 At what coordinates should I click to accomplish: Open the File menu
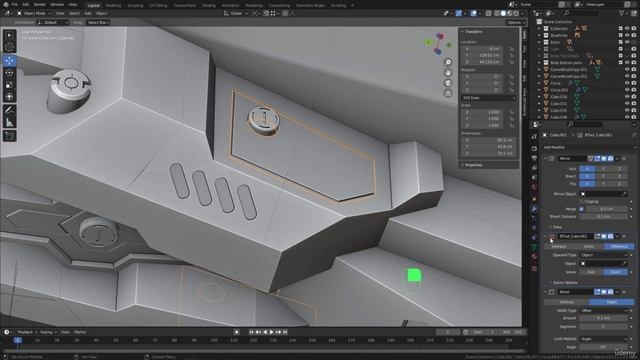point(15,4)
